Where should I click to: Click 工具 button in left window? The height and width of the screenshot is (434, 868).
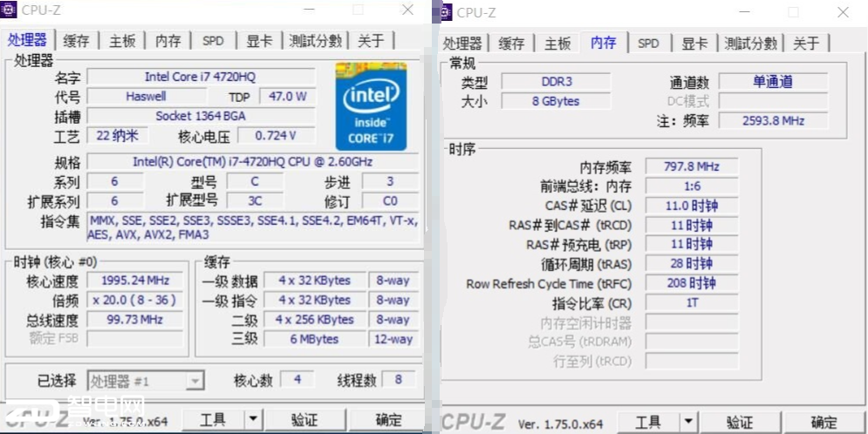(x=213, y=419)
